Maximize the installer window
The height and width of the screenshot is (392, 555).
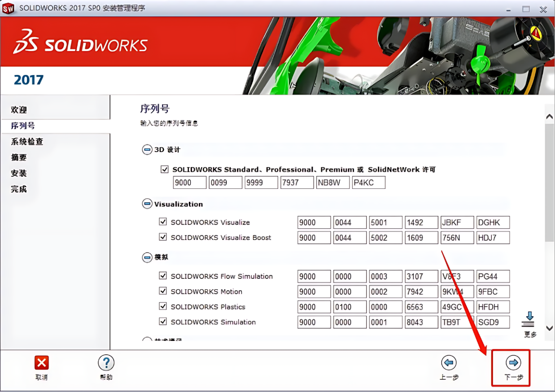(x=526, y=9)
